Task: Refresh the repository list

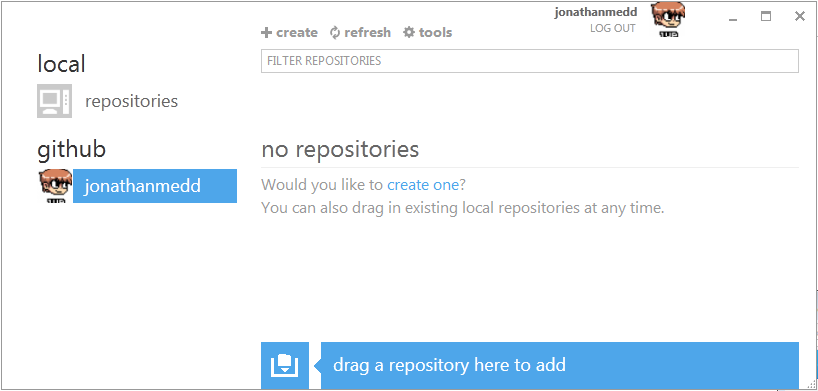Action: click(360, 32)
